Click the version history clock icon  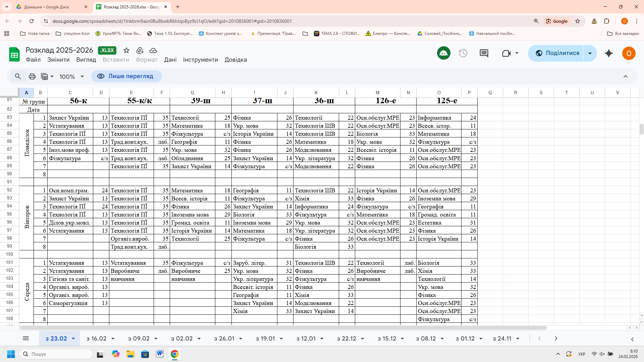click(463, 53)
